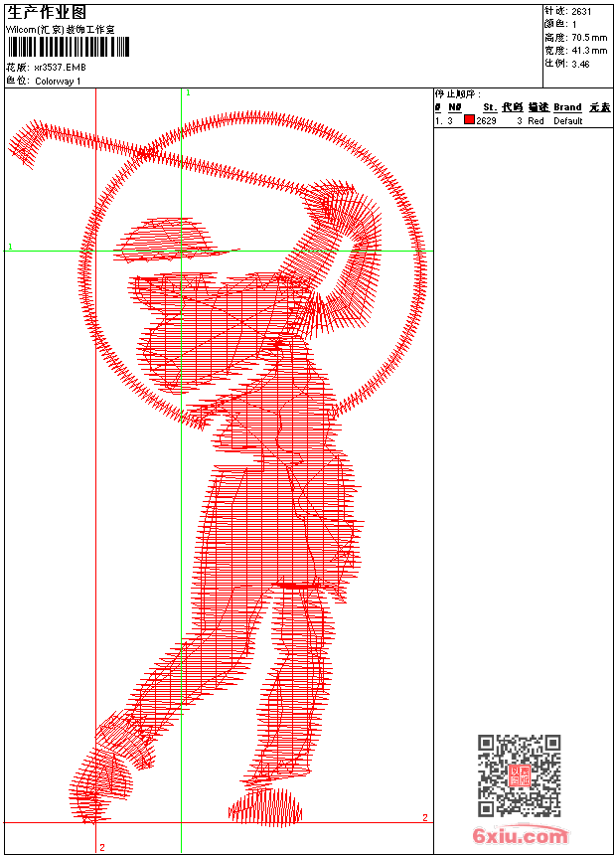The width and height of the screenshot is (616, 855).
Task: Select the Colorway 1 label
Action: click(58, 82)
